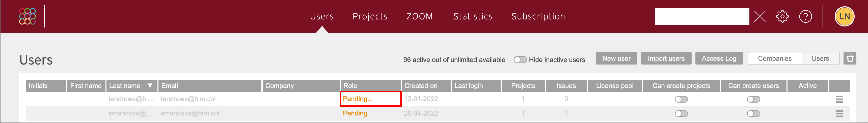868x123 pixels.
Task: Sort by Last name column arrow
Action: point(150,86)
